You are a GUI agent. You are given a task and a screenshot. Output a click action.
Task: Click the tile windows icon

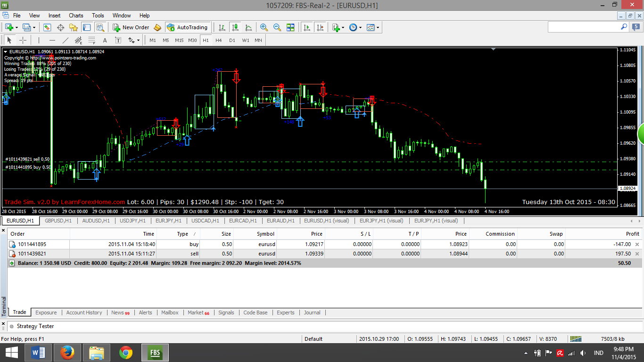coord(290,27)
